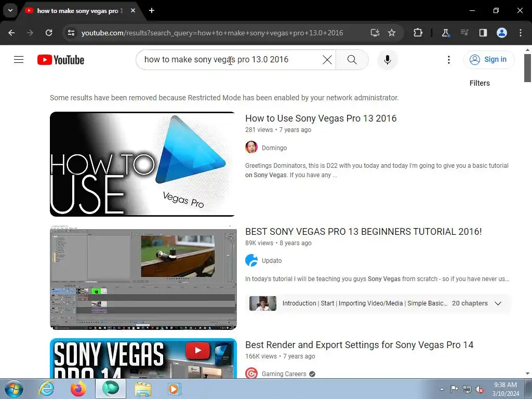Screen dimensions: 532x399
Task: Start voice search with microphone icon
Action: (x=387, y=60)
